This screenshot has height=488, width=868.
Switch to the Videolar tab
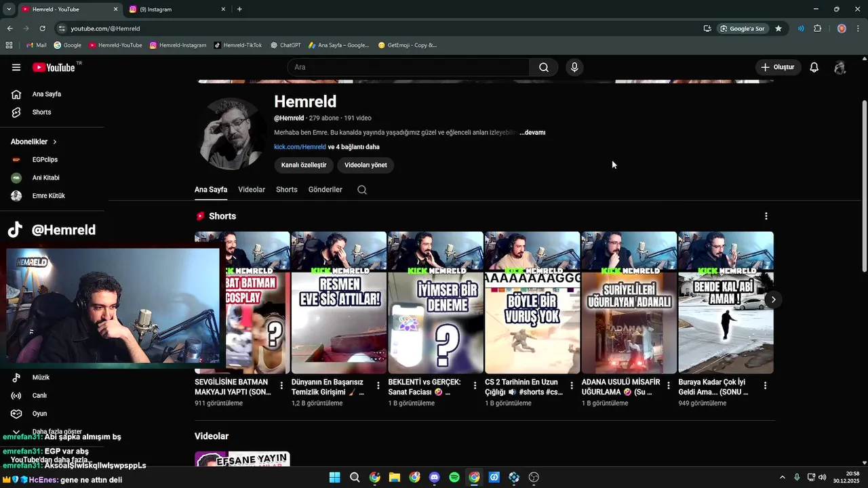point(252,190)
